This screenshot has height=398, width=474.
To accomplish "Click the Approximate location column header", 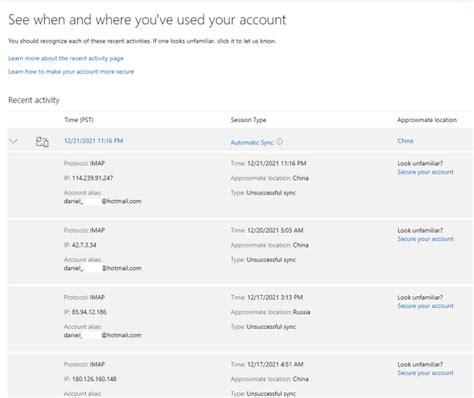I will pos(427,120).
